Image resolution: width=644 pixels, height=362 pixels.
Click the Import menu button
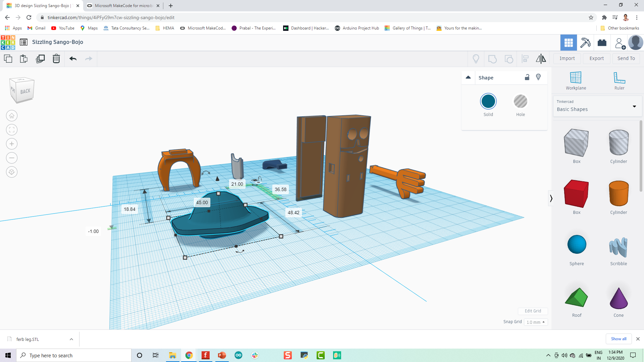pyautogui.click(x=568, y=58)
